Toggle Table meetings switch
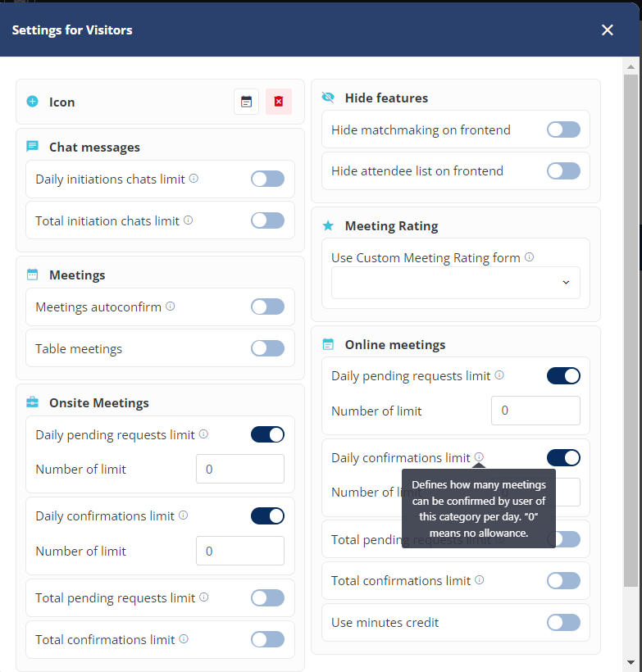Image resolution: width=642 pixels, height=672 pixels. [x=267, y=348]
